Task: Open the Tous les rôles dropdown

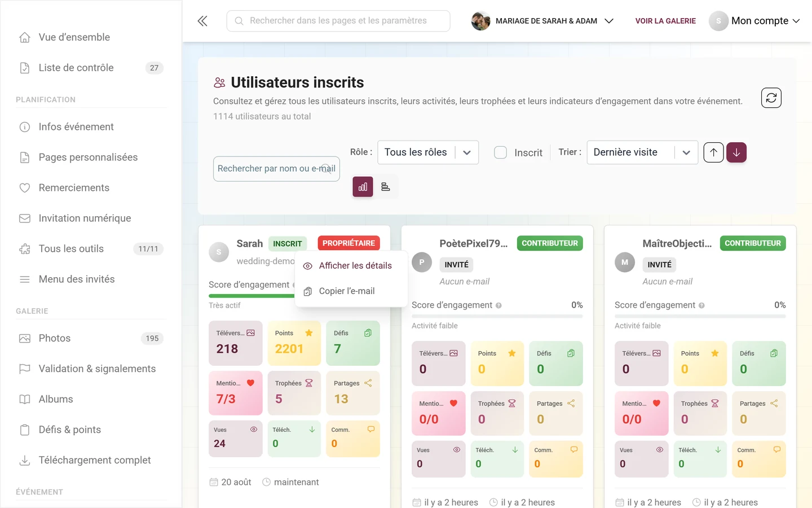Action: pos(428,152)
